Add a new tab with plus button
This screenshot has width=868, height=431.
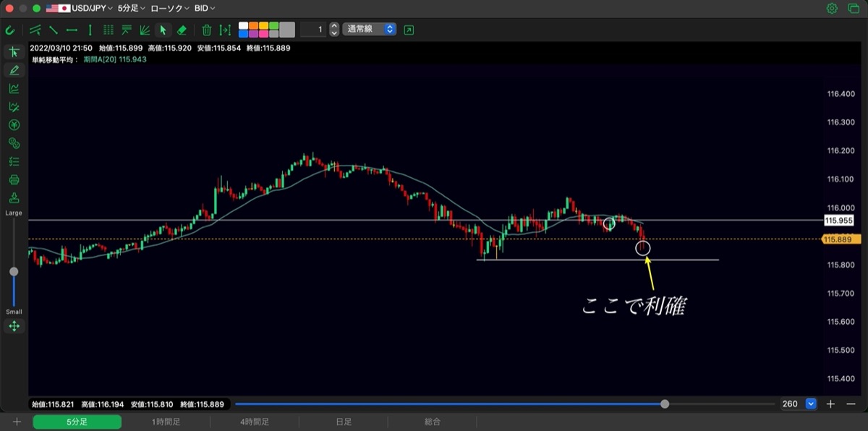[x=17, y=422]
